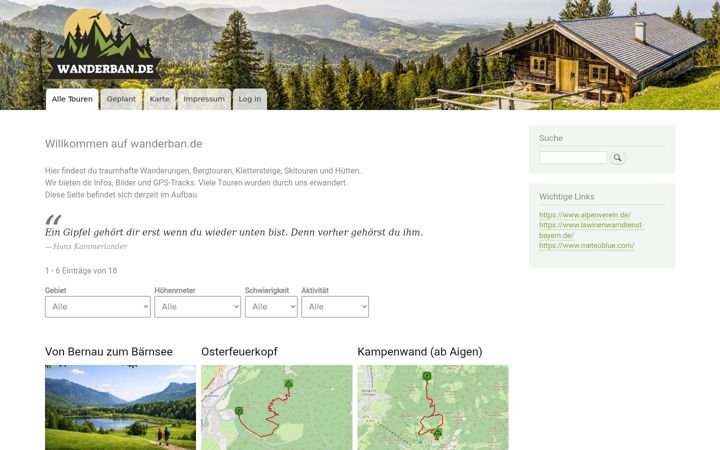This screenshot has height=450, width=720.
Task: Click the Osterfeuerkopf route map thumbnail
Action: [277, 407]
